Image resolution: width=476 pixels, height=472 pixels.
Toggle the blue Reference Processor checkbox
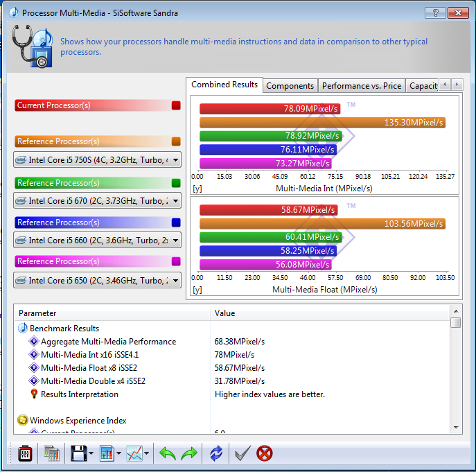(x=176, y=222)
